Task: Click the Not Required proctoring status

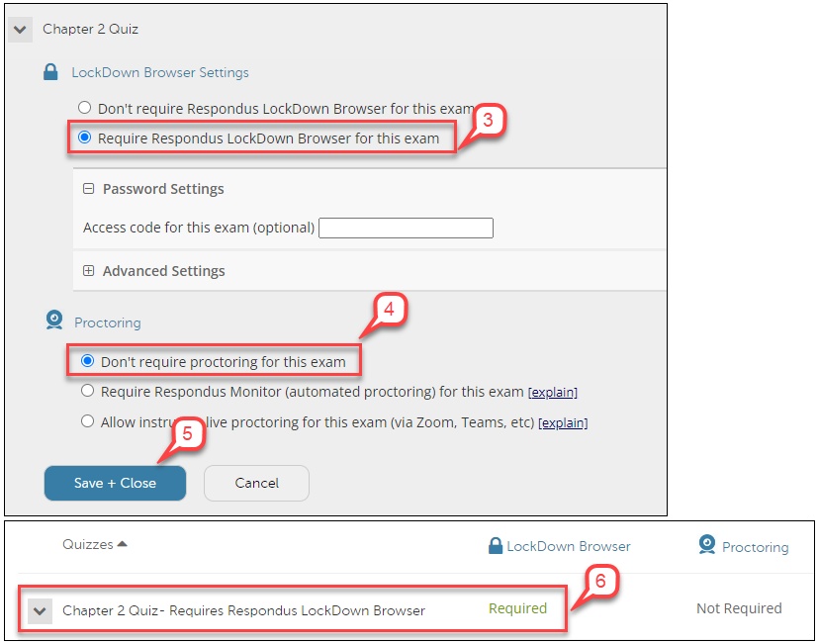Action: coord(739,608)
